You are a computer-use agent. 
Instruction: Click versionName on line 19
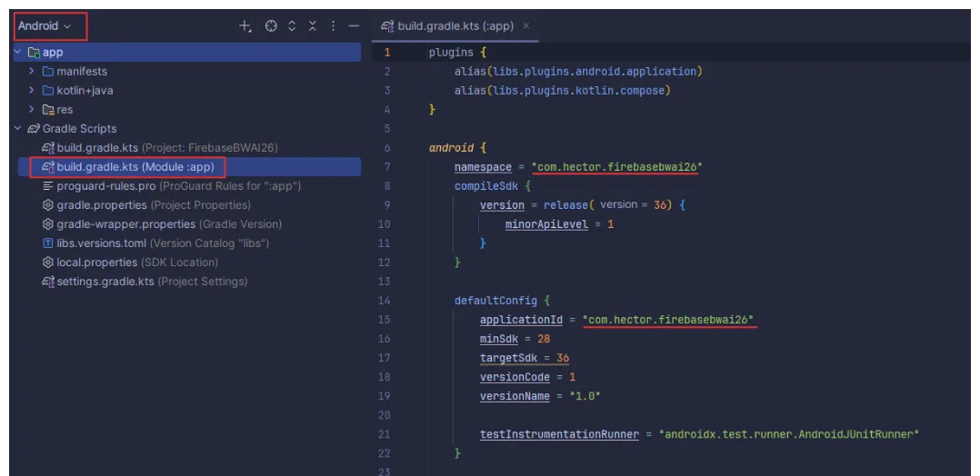pyautogui.click(x=515, y=395)
